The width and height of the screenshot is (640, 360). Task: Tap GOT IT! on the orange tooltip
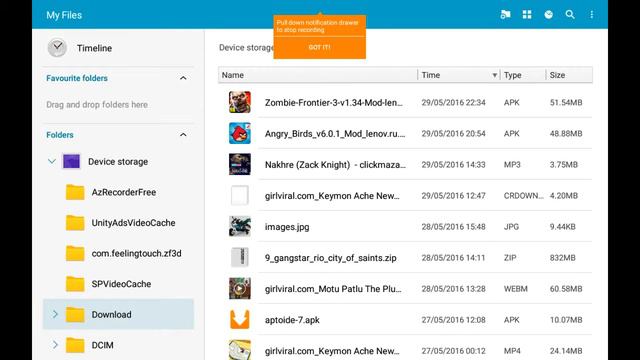(320, 47)
